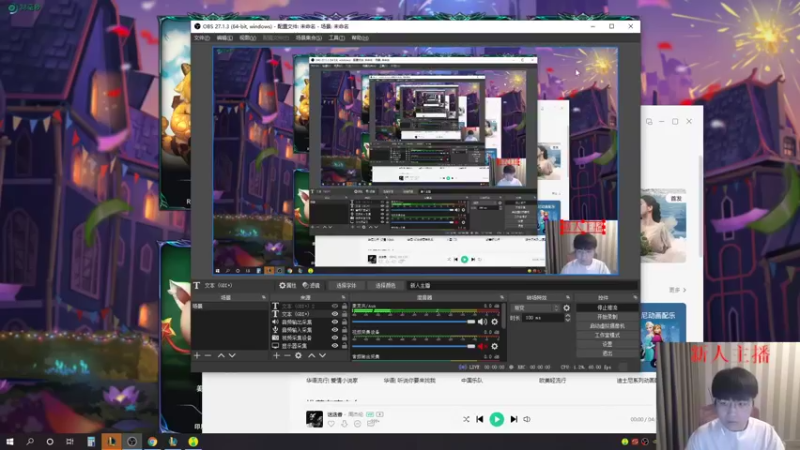Viewport: 800px width, 450px height.
Task: Pop out the 场景 dock with its header icon
Action: point(264,297)
